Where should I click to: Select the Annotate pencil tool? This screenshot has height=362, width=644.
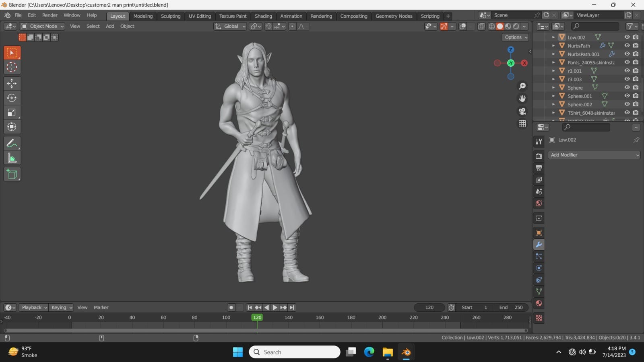[12, 143]
